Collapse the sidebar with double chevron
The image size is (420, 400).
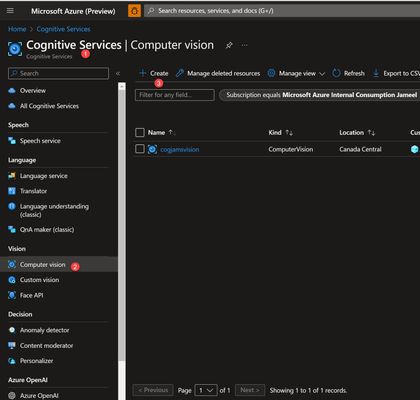coord(118,73)
